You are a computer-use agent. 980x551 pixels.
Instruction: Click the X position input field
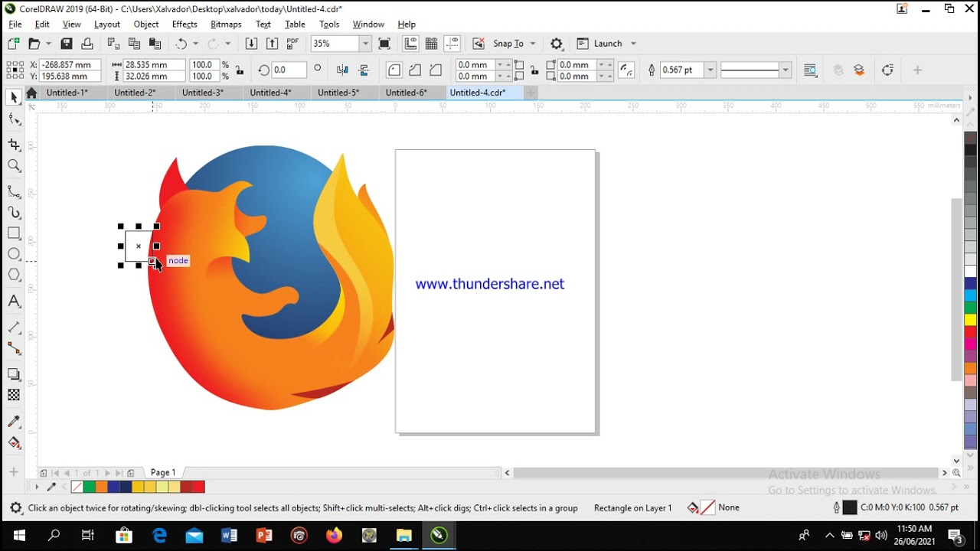pos(70,65)
